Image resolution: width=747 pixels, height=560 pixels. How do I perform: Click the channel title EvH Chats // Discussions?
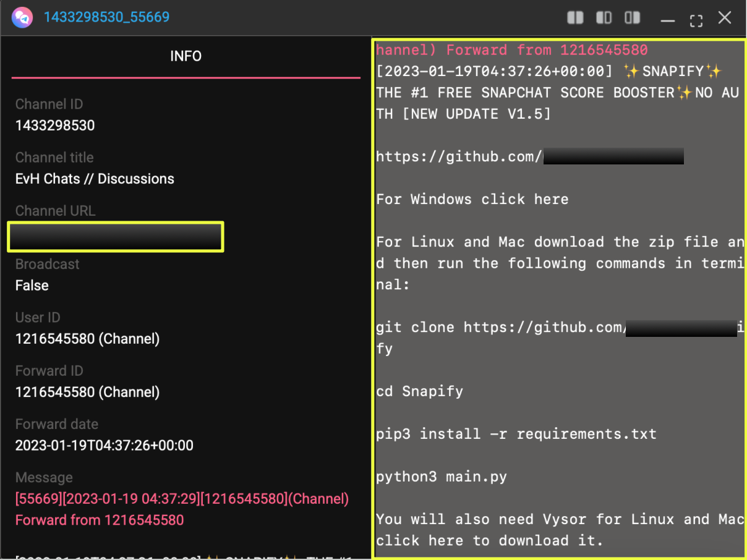click(95, 179)
